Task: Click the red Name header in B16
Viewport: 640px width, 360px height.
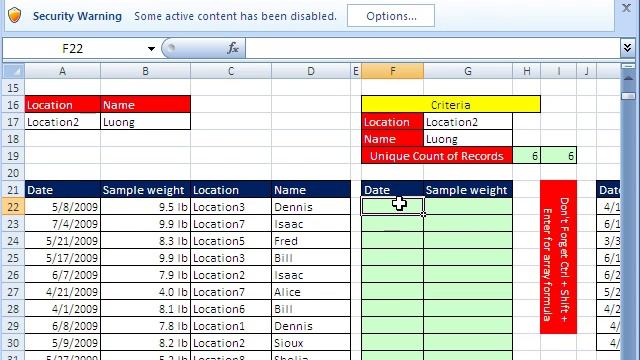Action: click(x=145, y=105)
